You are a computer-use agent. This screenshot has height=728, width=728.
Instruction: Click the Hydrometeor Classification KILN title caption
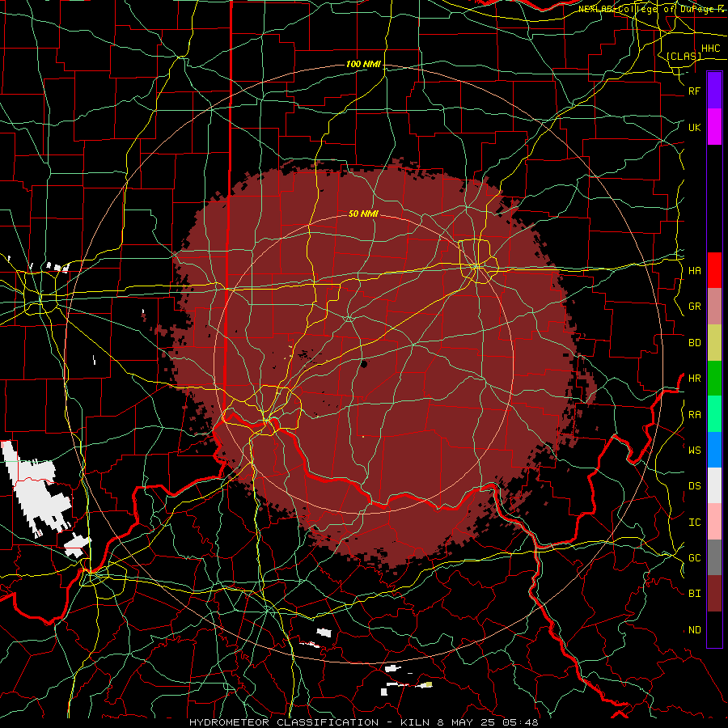click(364, 722)
